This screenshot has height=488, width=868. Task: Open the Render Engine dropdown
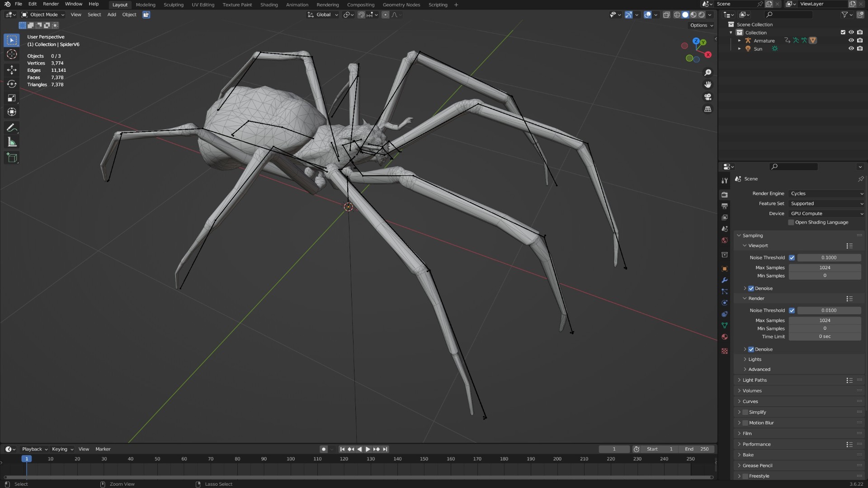pyautogui.click(x=826, y=193)
